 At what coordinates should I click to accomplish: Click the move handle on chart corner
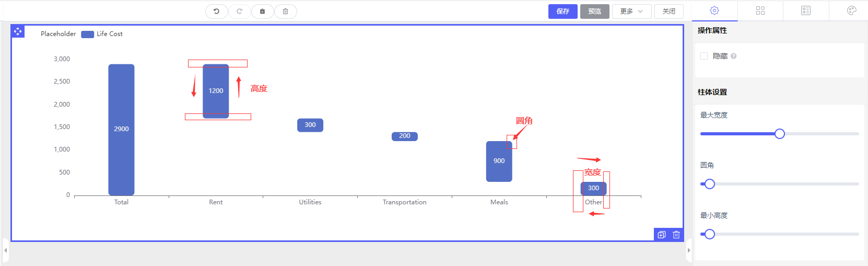[17, 31]
